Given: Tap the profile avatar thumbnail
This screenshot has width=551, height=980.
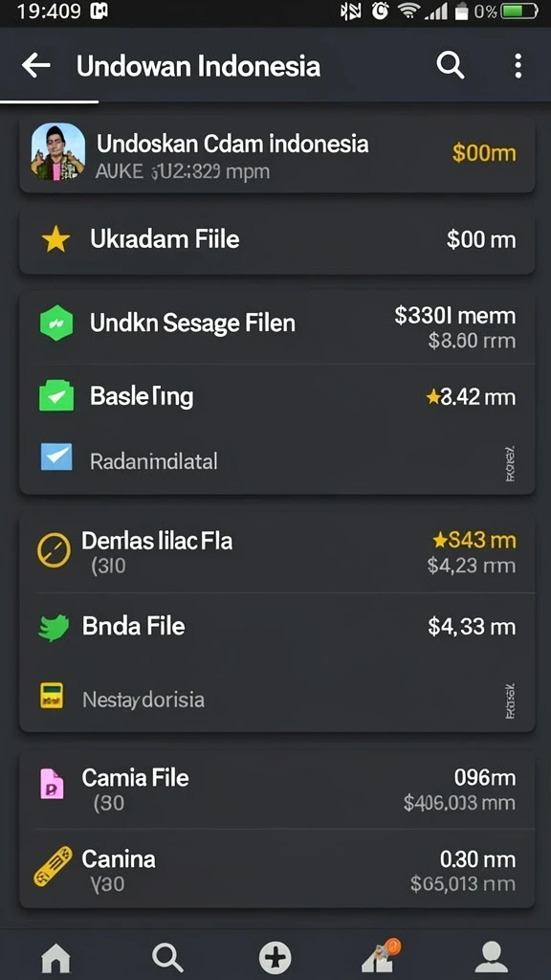Looking at the screenshot, I should coord(58,152).
